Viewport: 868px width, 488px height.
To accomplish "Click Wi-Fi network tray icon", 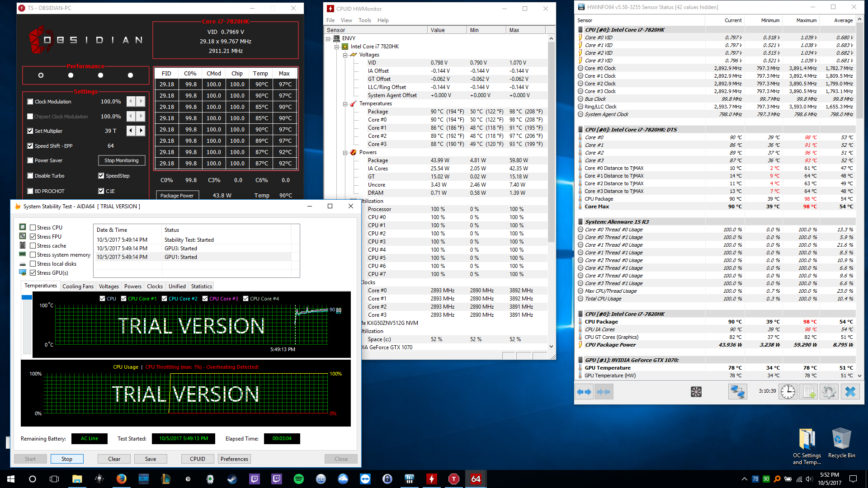I will click(799, 479).
